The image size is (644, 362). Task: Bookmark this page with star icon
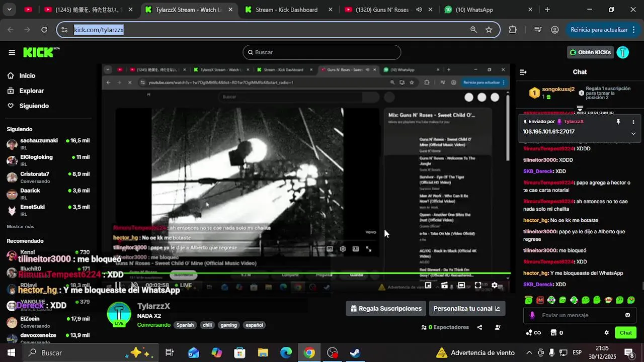pyautogui.click(x=489, y=30)
